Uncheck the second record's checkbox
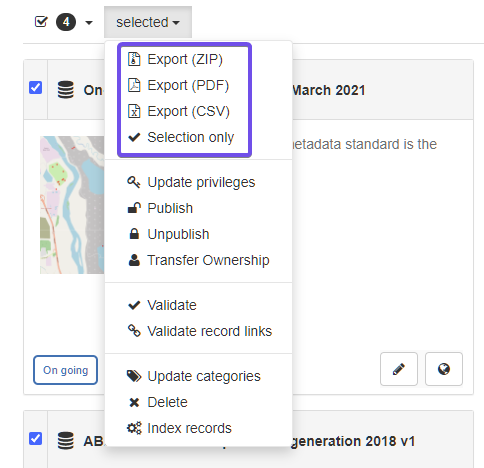The width and height of the screenshot is (484, 468). tap(35, 438)
